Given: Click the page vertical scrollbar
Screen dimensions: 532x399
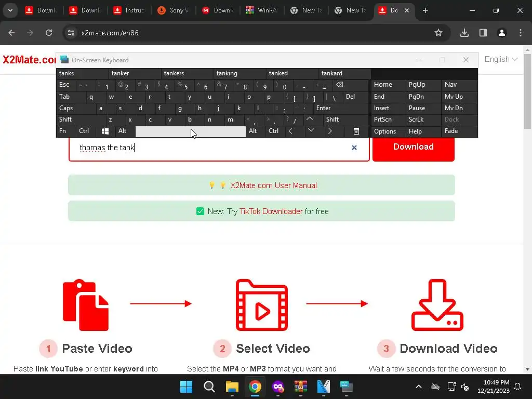Looking at the screenshot, I should [527, 91].
